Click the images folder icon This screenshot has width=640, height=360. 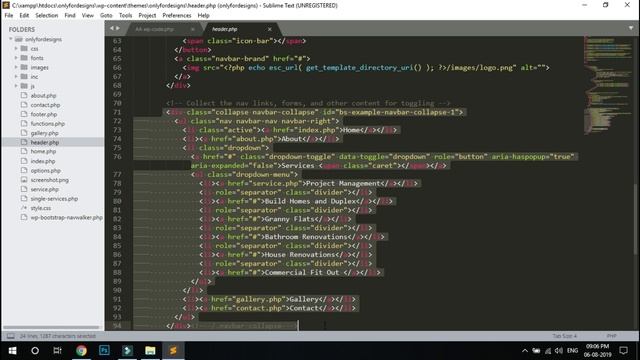[x=24, y=67]
